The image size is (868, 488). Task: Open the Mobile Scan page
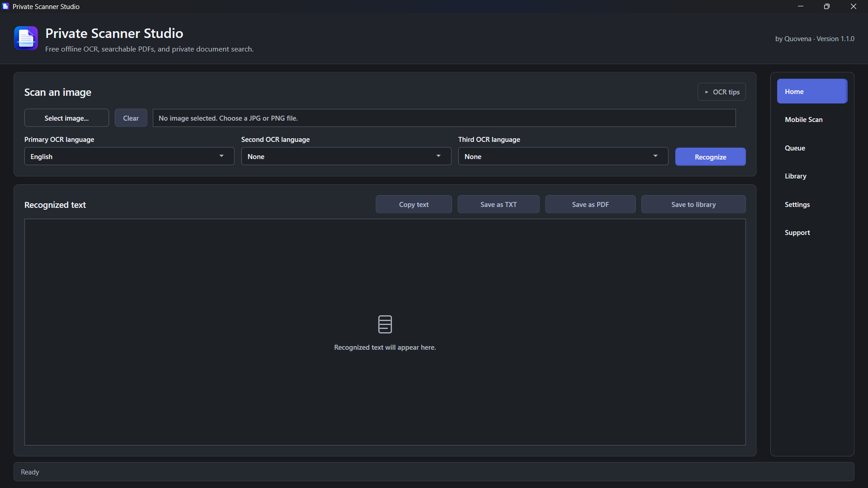pos(812,120)
